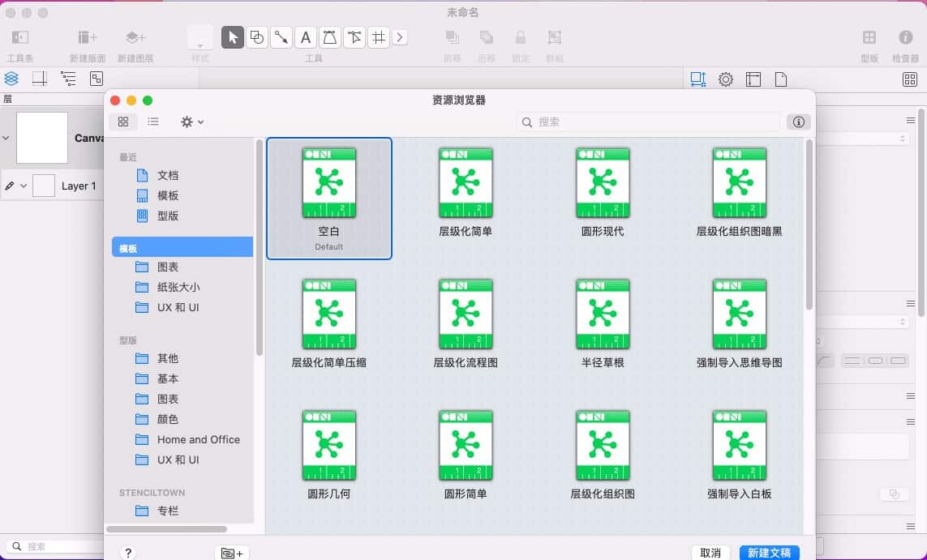Viewport: 927px width, 560px height.
Task: Click the info button beside search
Action: (798, 122)
